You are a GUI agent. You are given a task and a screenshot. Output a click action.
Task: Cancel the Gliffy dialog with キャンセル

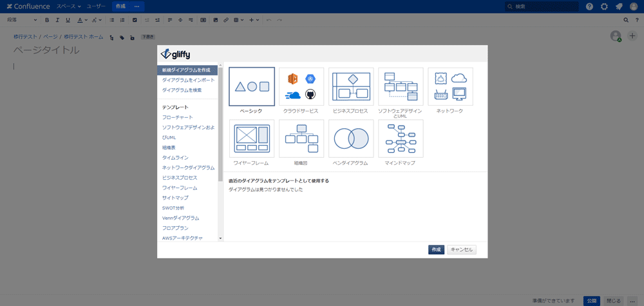(462, 250)
